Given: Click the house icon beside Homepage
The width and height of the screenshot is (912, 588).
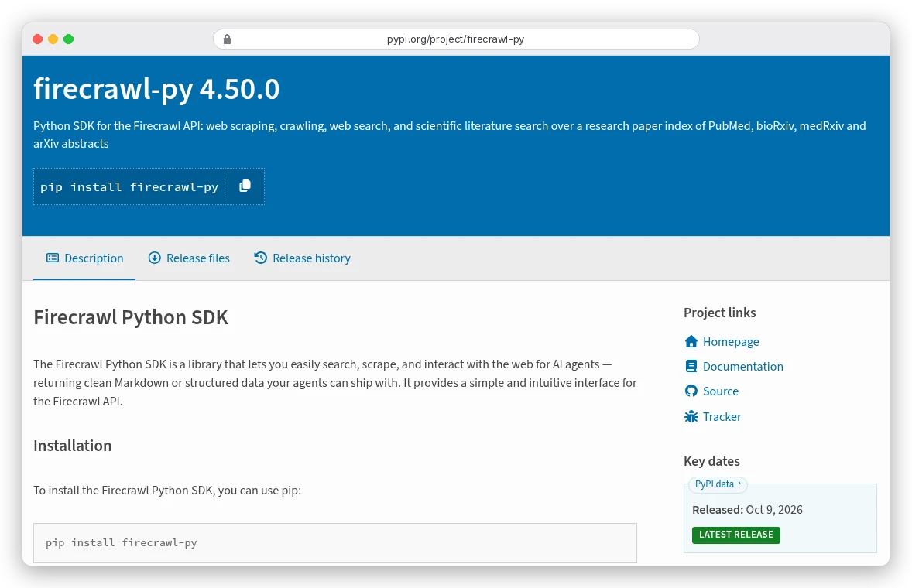Looking at the screenshot, I should point(691,342).
